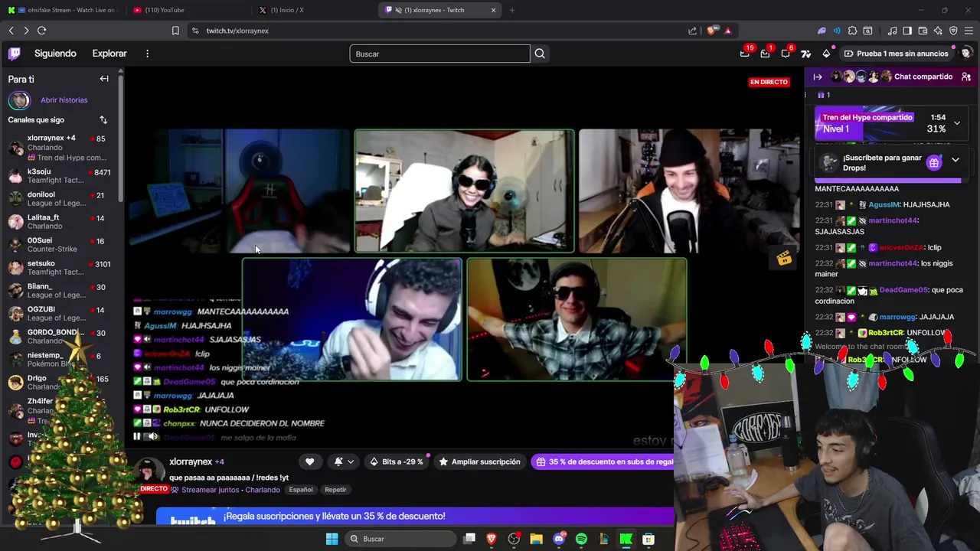
Task: Click the Bits a -29 % button
Action: click(x=397, y=461)
